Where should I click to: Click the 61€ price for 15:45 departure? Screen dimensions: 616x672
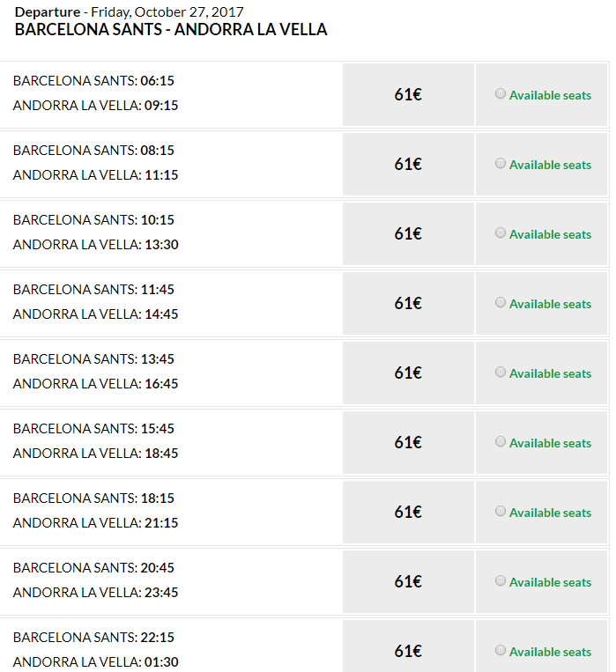408,443
